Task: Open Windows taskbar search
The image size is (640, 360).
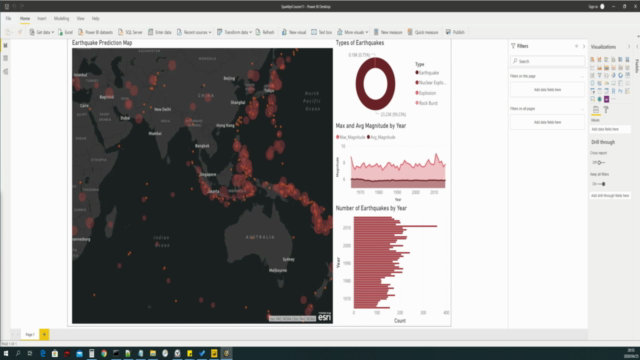Action: (18, 353)
